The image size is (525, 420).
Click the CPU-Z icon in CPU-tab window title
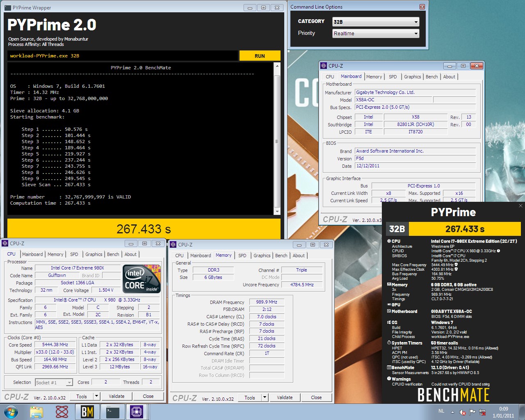[x=5, y=243]
